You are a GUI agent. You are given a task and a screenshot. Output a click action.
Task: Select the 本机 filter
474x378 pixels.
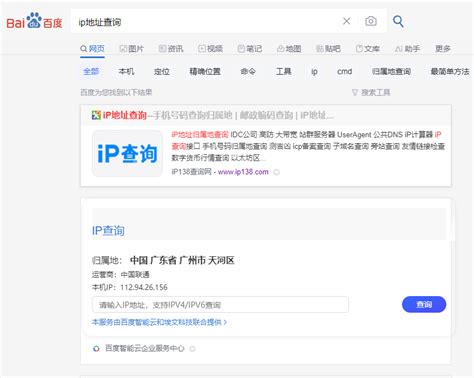click(x=126, y=71)
